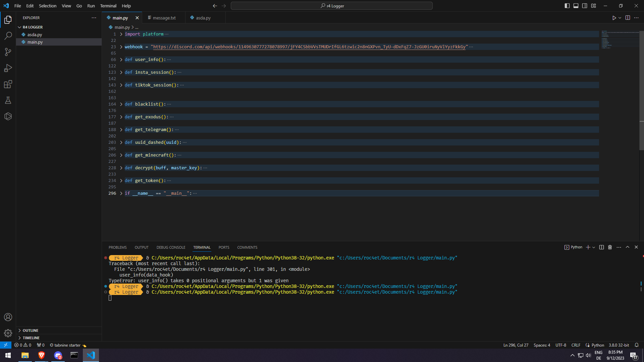Toggle the bottom panel layout button
Viewport: 644px width, 362px height.
576,6
